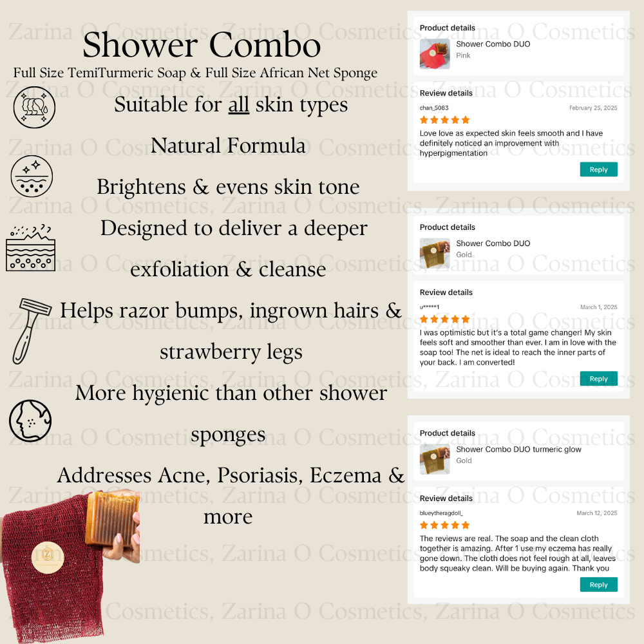Image resolution: width=644 pixels, height=644 pixels.
Task: Click the star rating by blueytheragdoll_
Action: pos(444,526)
